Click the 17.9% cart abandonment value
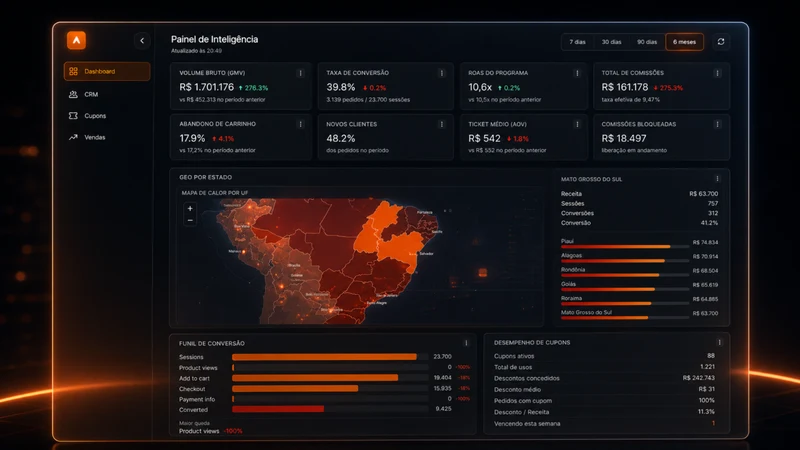This screenshot has height=450, width=800. click(x=192, y=138)
